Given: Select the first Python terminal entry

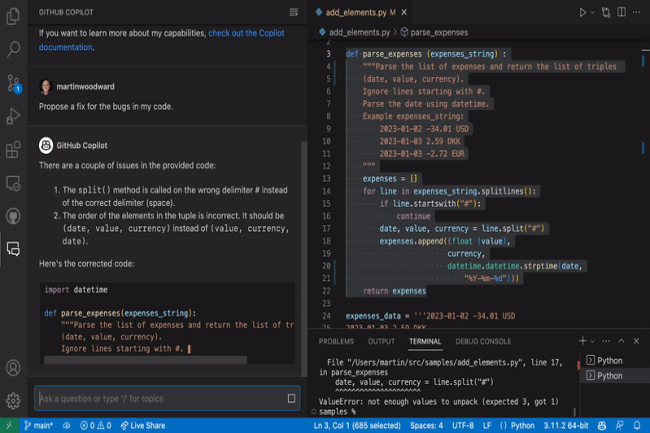Looking at the screenshot, I should tap(615, 360).
